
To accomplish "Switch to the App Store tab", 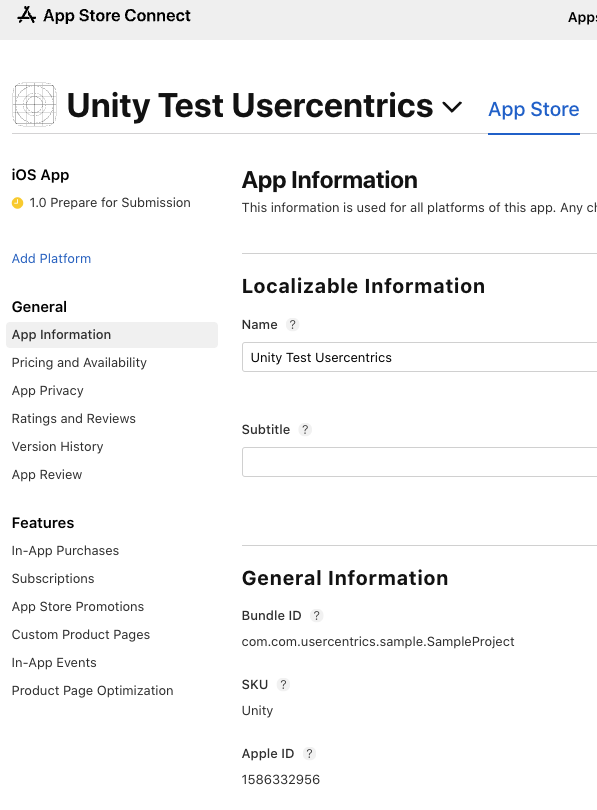I will coord(534,110).
